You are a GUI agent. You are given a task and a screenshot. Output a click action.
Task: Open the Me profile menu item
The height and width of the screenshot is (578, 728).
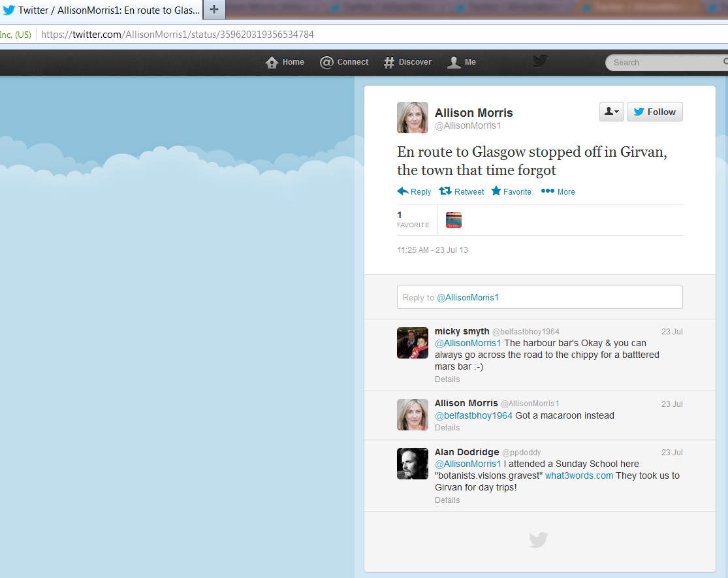point(462,62)
